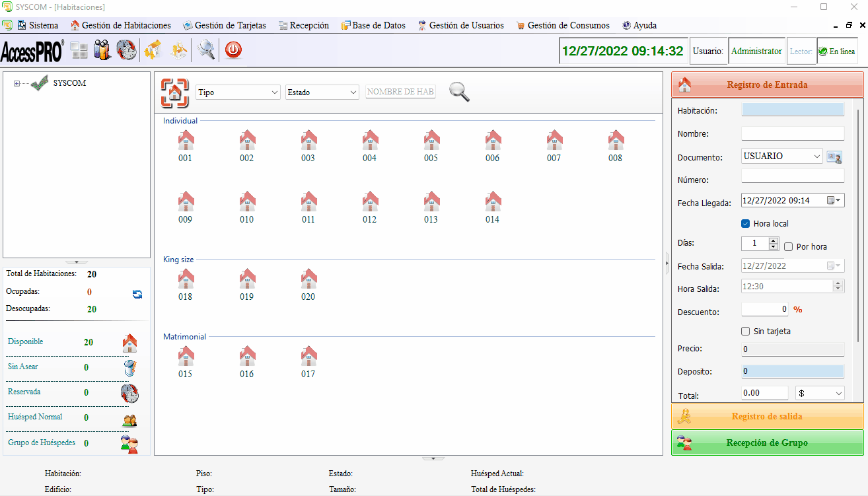868x496 pixels.
Task: Uncheck the Hora local checkbox
Action: pyautogui.click(x=746, y=224)
